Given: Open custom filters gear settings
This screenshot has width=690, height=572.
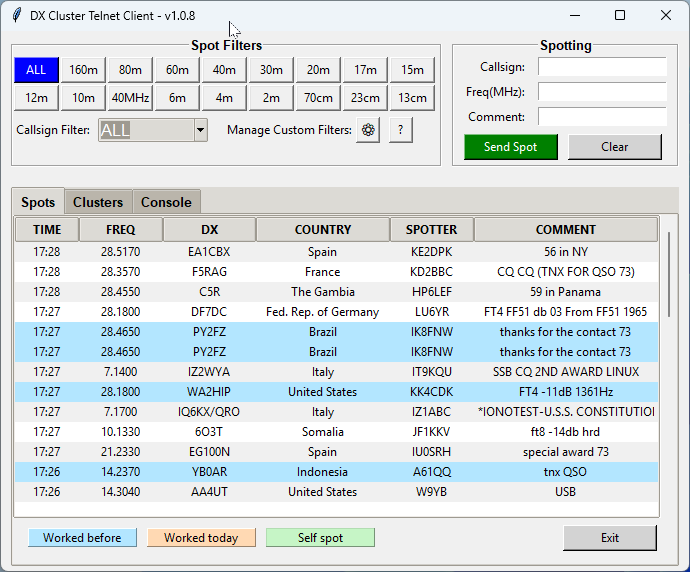Looking at the screenshot, I should click(x=368, y=130).
